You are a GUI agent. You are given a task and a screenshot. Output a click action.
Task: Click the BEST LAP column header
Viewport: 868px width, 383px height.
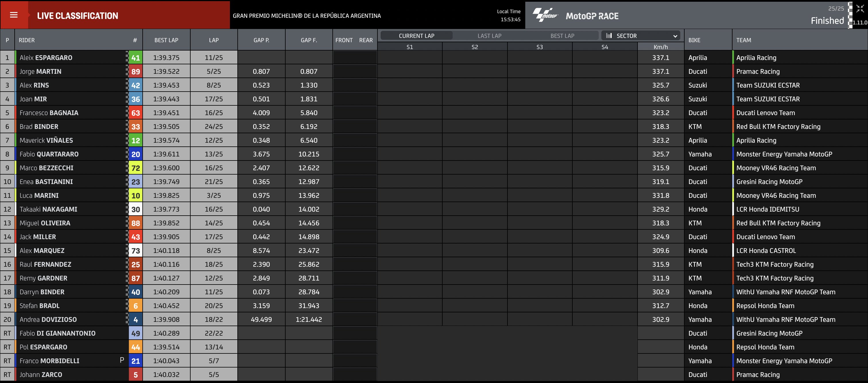click(x=166, y=40)
